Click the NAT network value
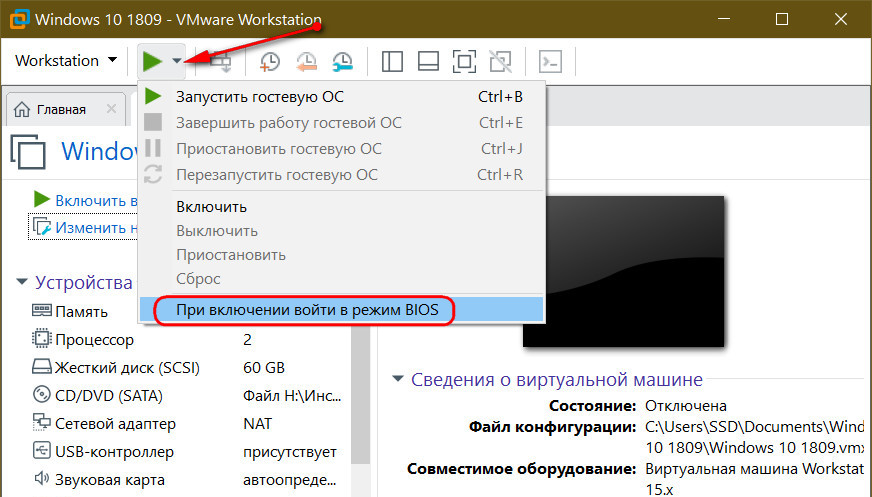872x497 pixels. [257, 424]
